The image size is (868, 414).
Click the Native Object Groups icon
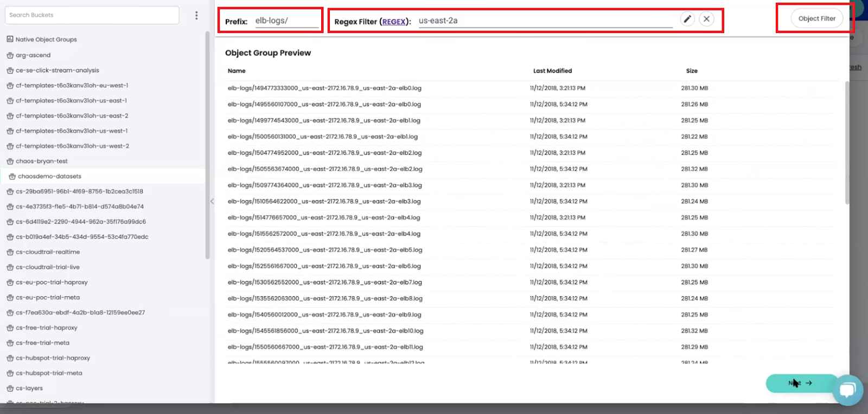coord(10,39)
